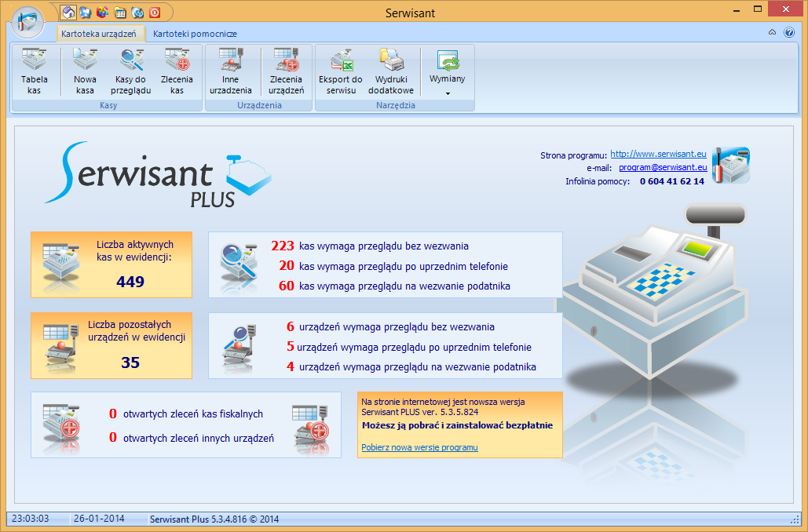
Task: Click '60 kas wymaga przeglądu na wezwanie podatnika'
Action: click(395, 286)
